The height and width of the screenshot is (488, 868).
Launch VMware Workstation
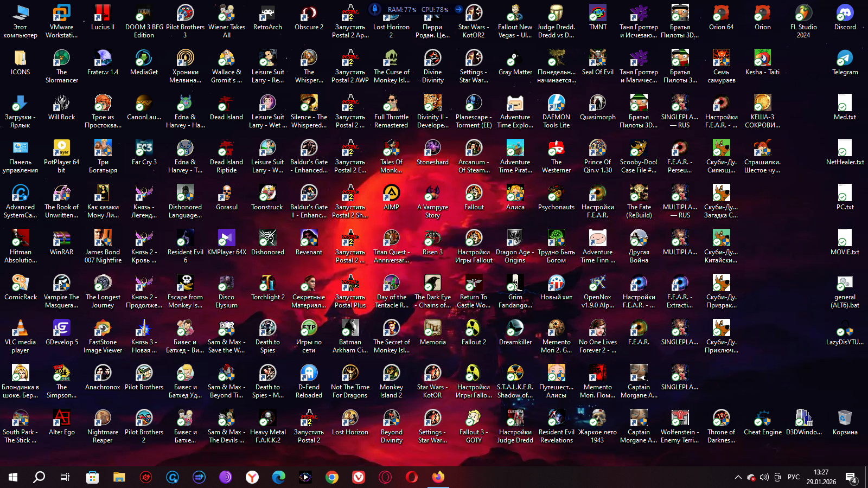pyautogui.click(x=61, y=13)
